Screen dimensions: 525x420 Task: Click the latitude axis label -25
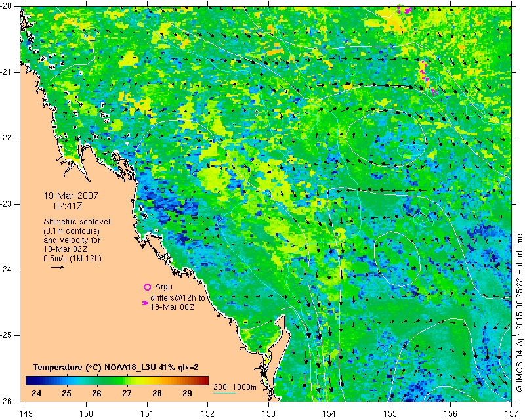click(x=6, y=335)
